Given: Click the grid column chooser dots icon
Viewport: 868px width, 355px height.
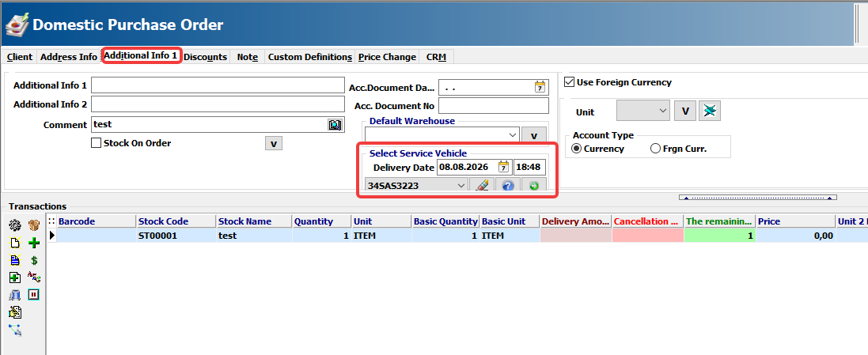Looking at the screenshot, I should pos(52,221).
